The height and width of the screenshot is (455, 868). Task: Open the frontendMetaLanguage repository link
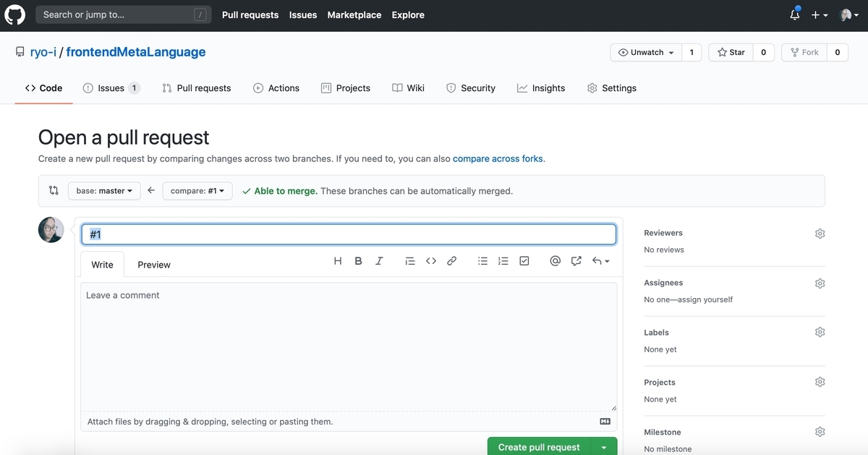136,52
